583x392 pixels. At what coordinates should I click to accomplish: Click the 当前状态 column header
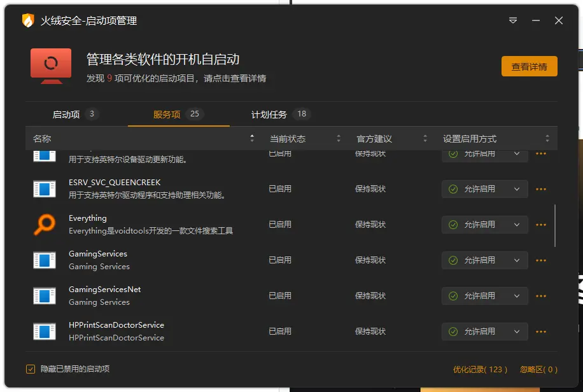288,139
